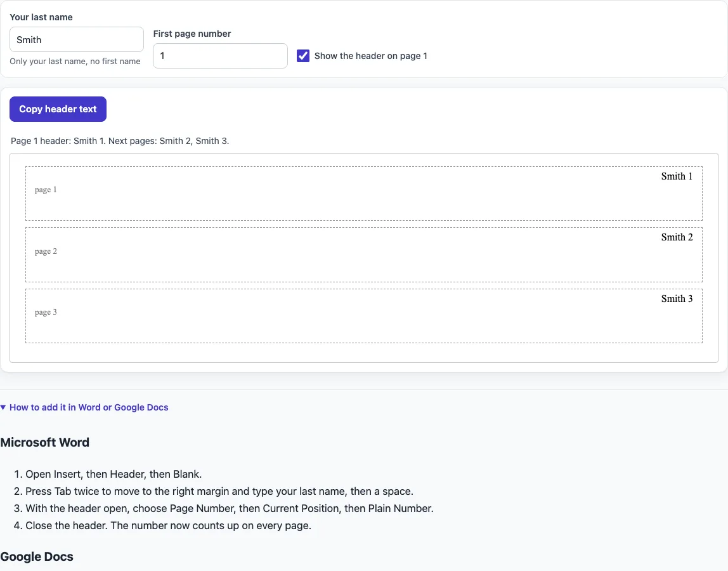Viewport: 728px width, 571px height.
Task: Click the page 3 label in preview
Action: click(46, 312)
